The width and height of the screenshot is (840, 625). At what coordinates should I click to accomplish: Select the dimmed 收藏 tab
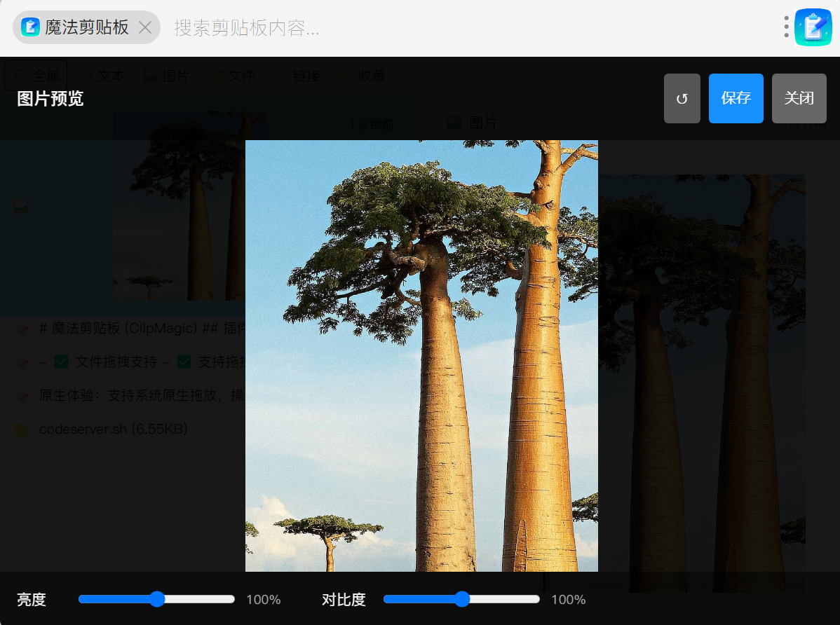[363, 76]
